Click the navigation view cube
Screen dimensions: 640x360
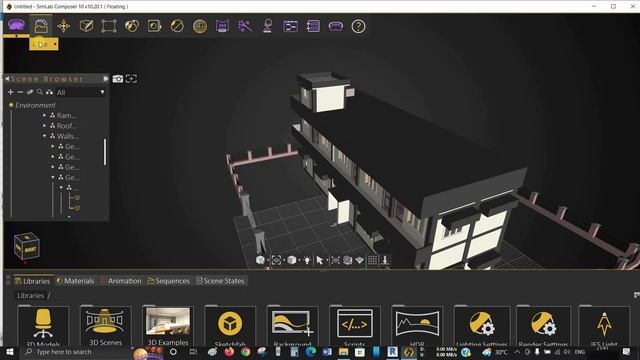[27, 246]
